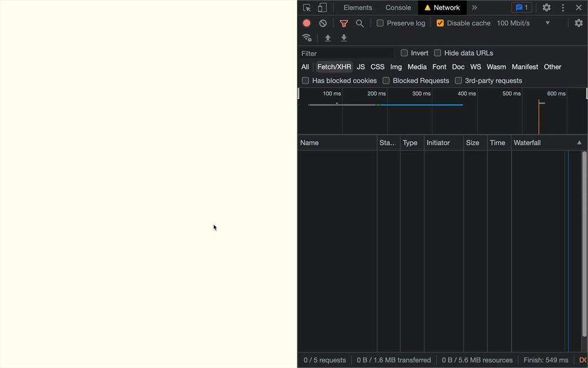Image resolution: width=588 pixels, height=368 pixels.
Task: Filter requests by Img
Action: click(x=396, y=67)
